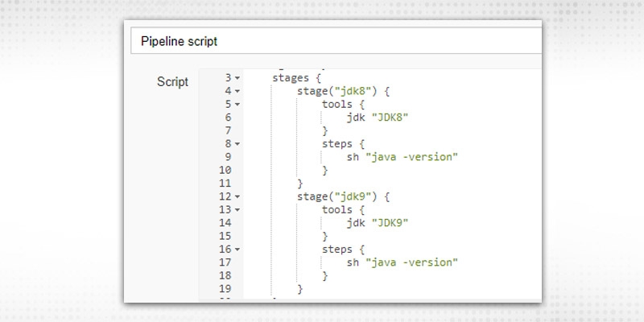This screenshot has height=322, width=644.
Task: Collapse the jdk8 stage fold at line 4
Action: pos(237,91)
